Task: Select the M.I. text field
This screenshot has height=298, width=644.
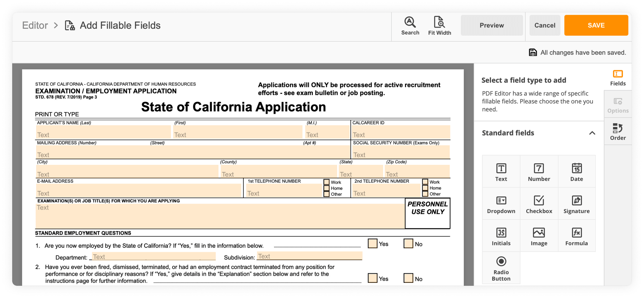Action: [327, 132]
